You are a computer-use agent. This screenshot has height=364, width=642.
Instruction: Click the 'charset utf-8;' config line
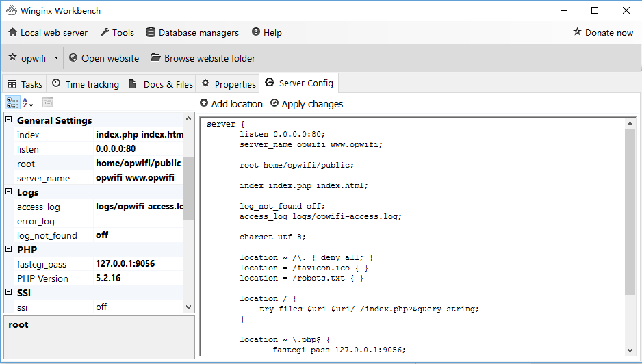pos(272,237)
